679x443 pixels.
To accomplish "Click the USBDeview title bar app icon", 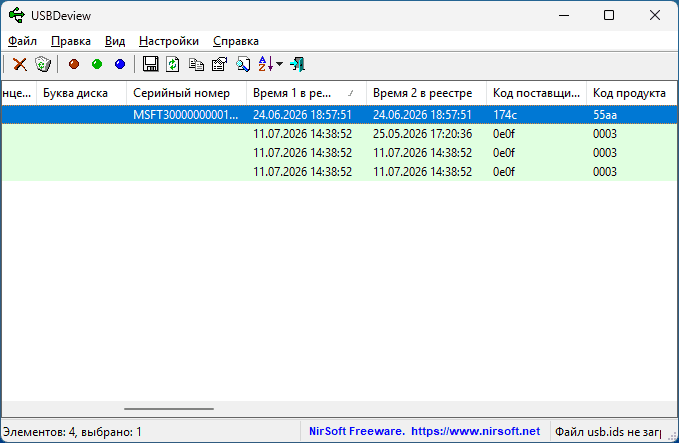I will point(17,16).
